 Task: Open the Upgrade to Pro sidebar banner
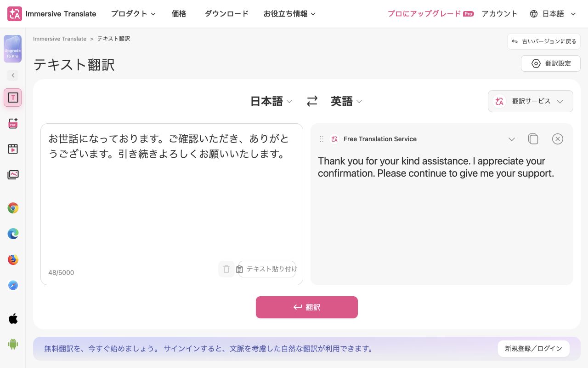point(13,49)
